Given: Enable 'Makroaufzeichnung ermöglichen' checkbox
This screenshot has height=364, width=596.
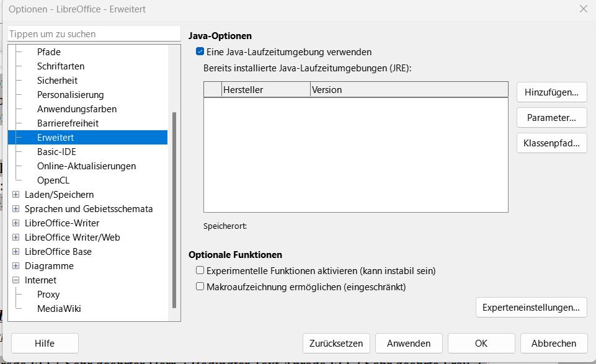Looking at the screenshot, I should coord(200,286).
